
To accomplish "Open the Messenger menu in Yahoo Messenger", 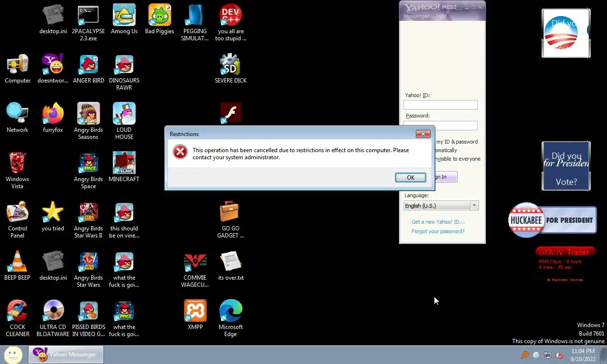I will click(x=416, y=16).
